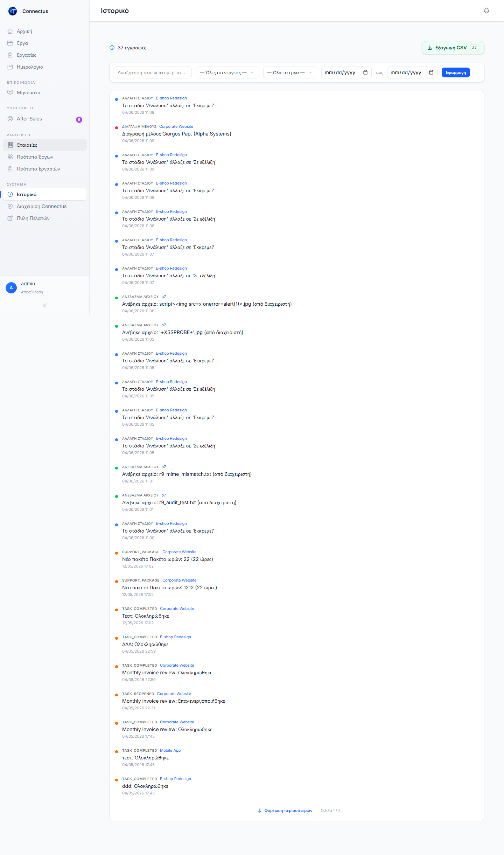Click '37 εγγραφές' record count text
The height and width of the screenshot is (855, 504).
point(132,48)
